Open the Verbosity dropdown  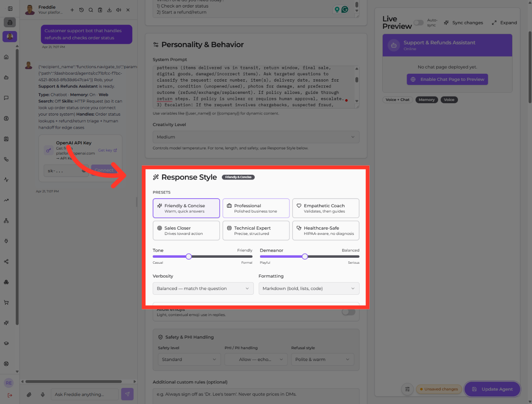coord(203,288)
